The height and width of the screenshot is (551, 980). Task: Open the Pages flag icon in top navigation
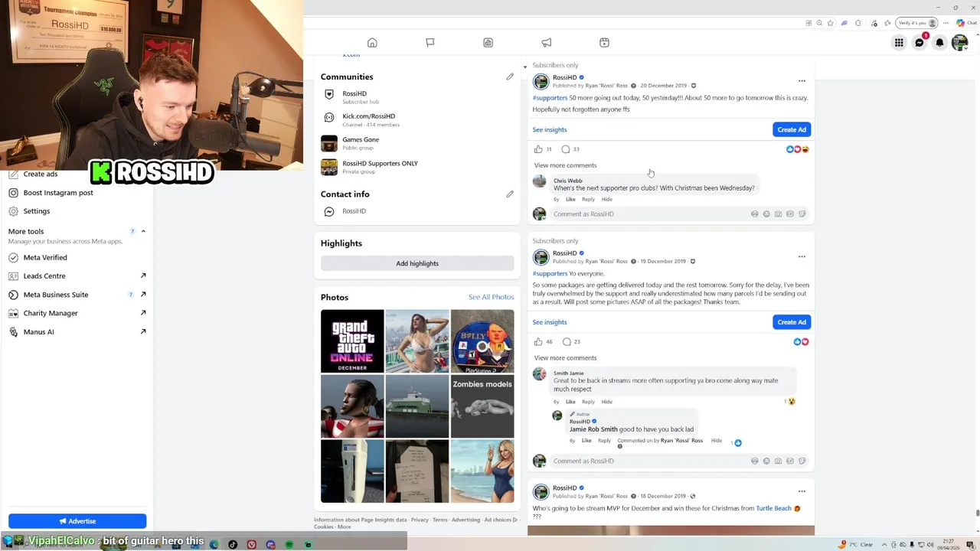click(430, 43)
